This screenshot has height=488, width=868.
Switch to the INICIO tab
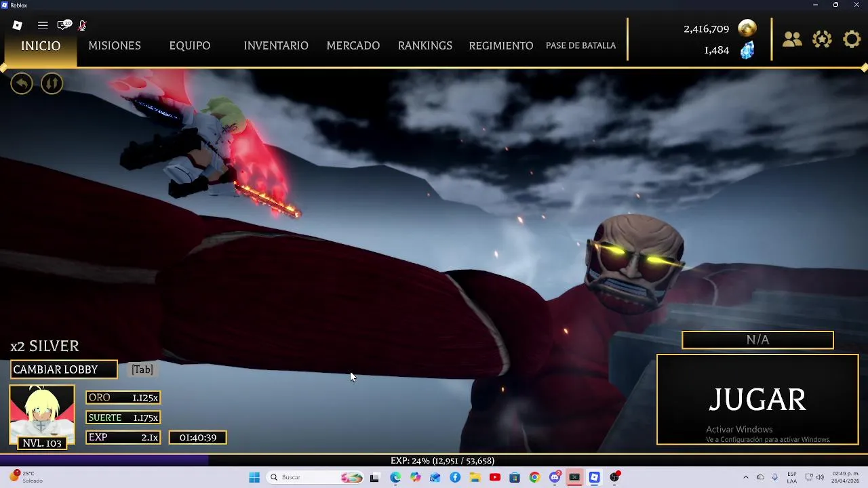pos(41,45)
